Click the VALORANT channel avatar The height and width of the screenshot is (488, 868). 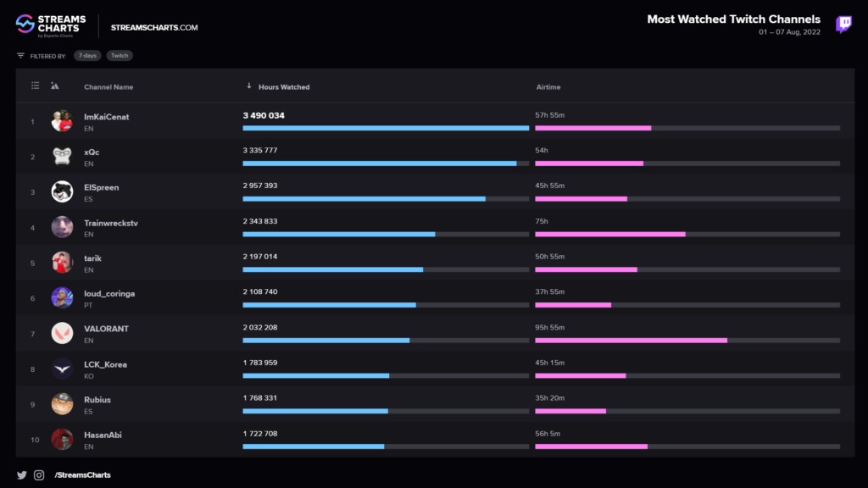(x=62, y=333)
